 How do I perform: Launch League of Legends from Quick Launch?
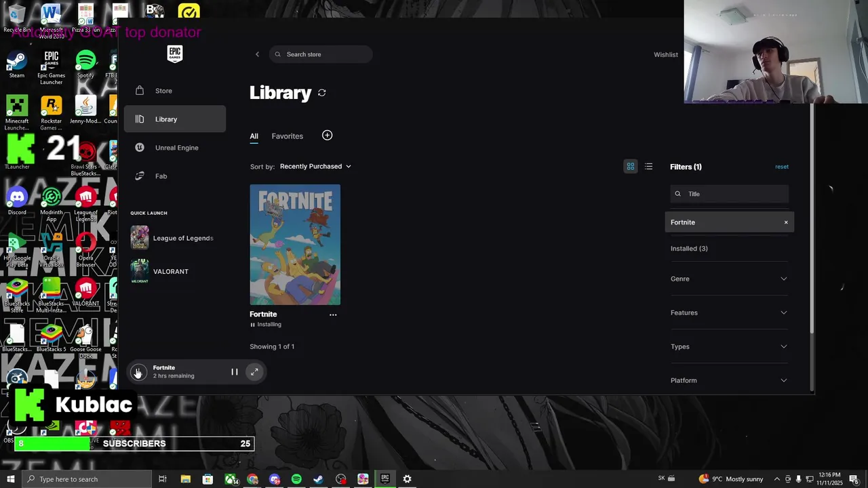[172, 238]
